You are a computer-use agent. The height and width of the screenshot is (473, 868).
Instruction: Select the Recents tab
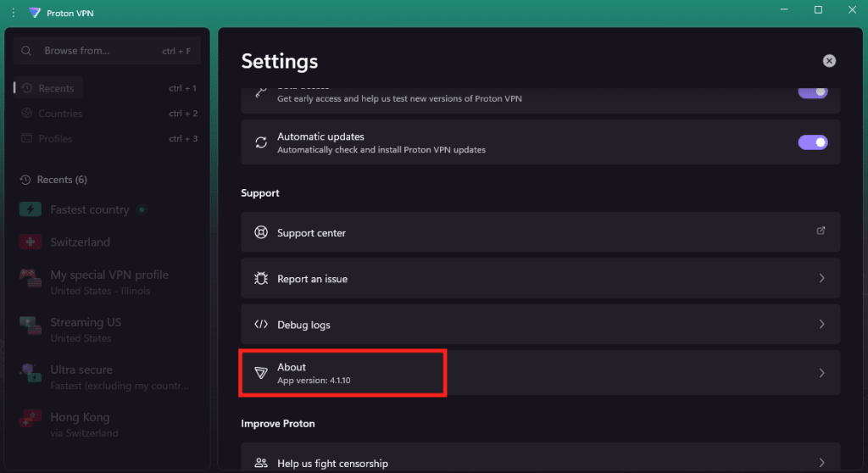click(x=48, y=88)
